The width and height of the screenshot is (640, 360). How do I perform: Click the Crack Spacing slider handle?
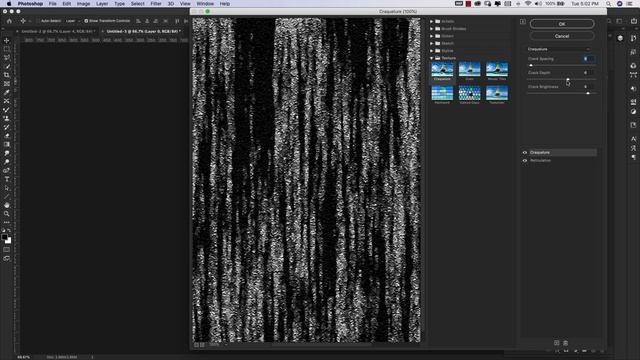coord(531,65)
